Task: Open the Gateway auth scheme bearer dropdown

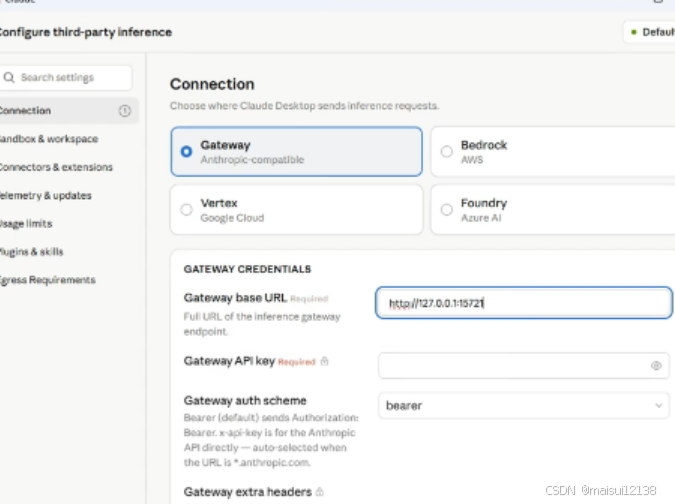Action: pos(523,405)
